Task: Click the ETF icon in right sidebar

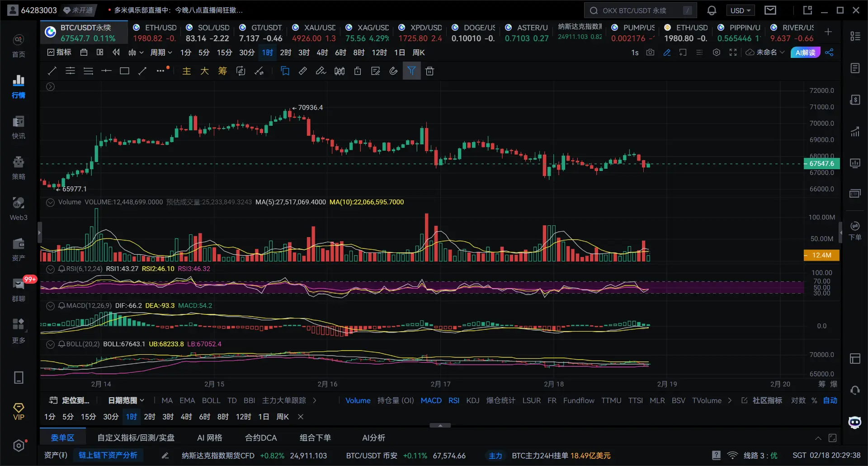Action: point(855,194)
